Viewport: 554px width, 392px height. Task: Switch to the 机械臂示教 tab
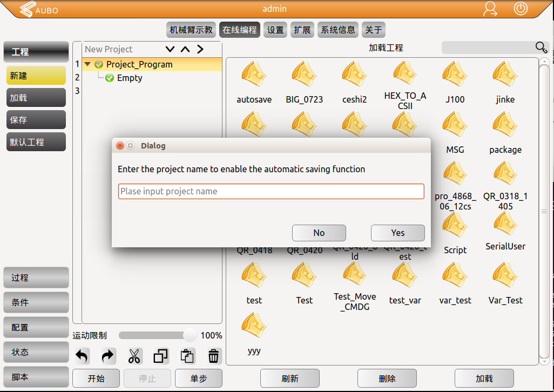tap(191, 30)
